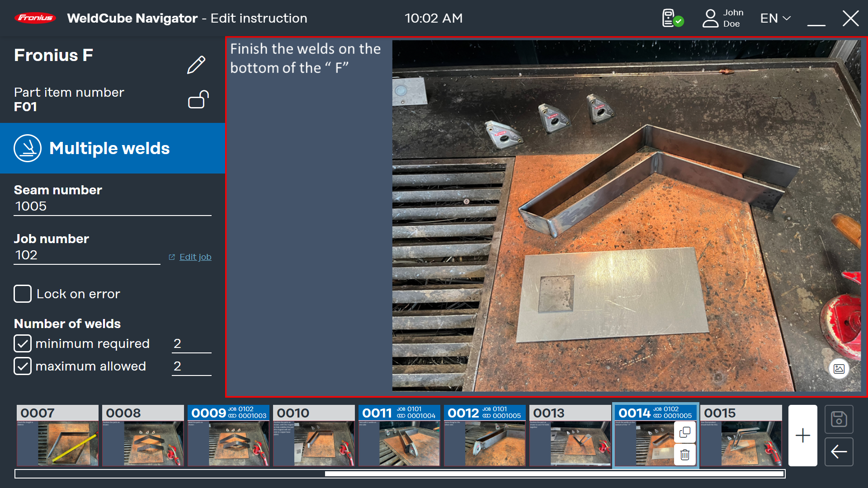Open the EN language dropdown
This screenshot has height=488, width=868.
coord(775,19)
